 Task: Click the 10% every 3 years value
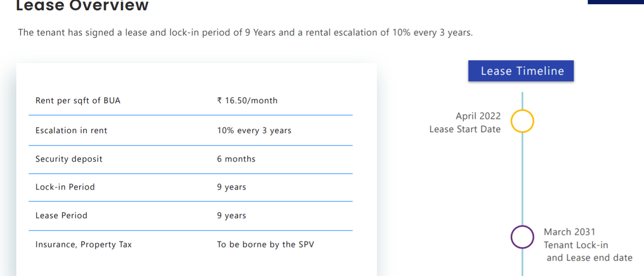coord(254,131)
